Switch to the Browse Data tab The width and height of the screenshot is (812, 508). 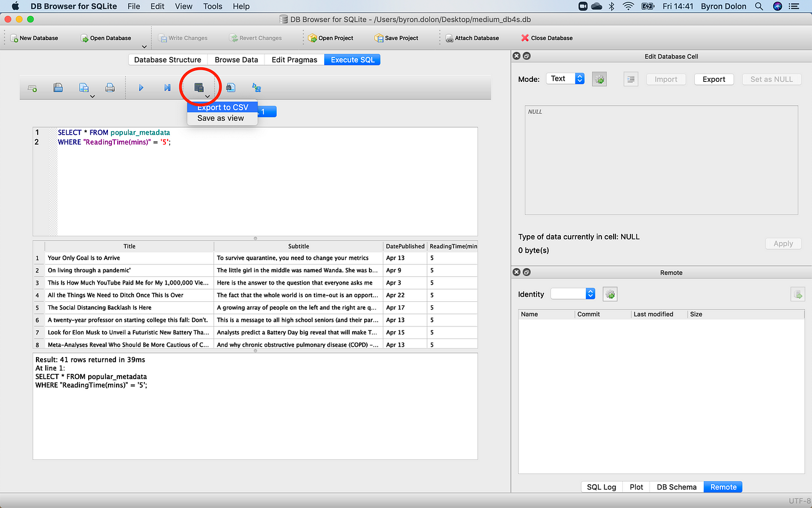236,60
